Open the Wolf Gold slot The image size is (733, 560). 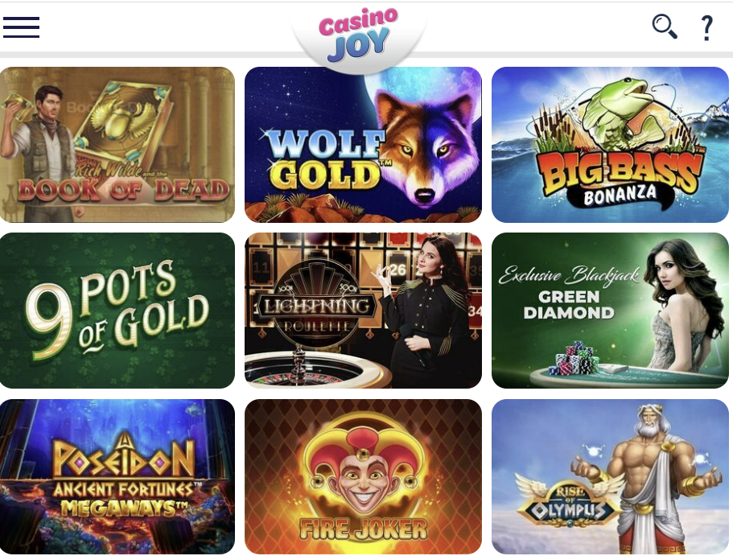[x=363, y=145]
